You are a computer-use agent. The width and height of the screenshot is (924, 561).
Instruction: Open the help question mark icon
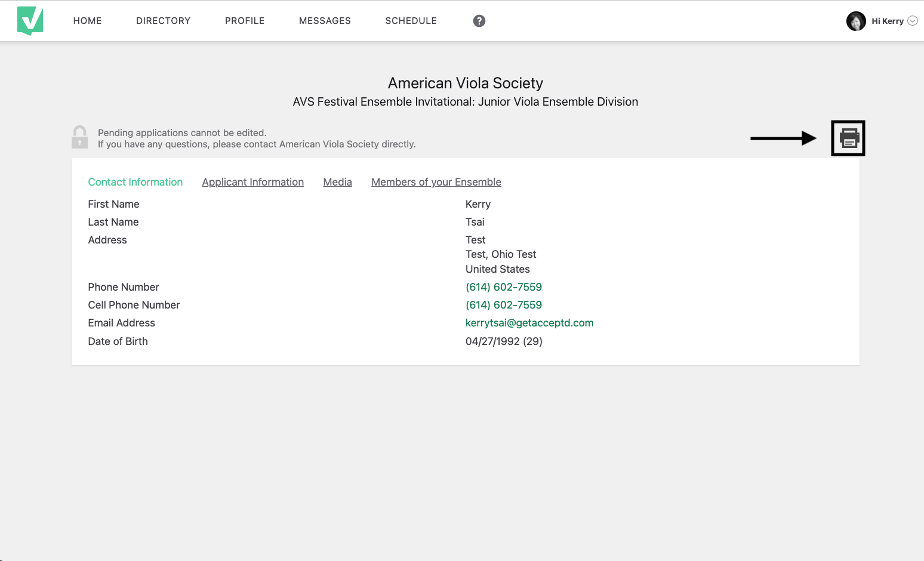pos(479,21)
